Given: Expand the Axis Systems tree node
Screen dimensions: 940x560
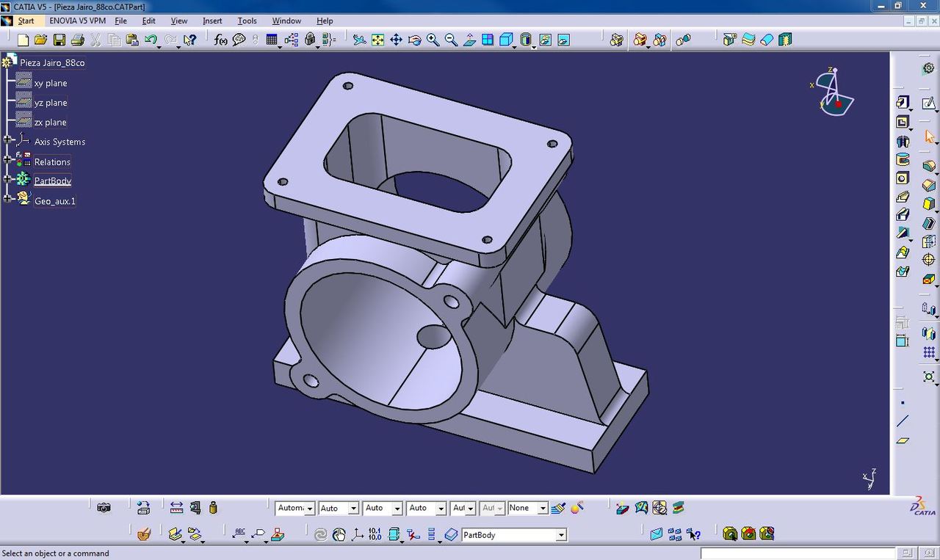Looking at the screenshot, I should 8,140.
